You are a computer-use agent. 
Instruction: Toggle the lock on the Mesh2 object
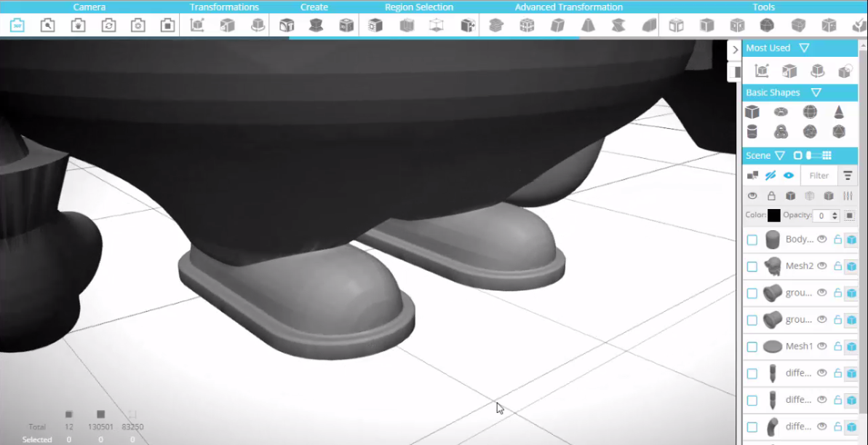[837, 266]
